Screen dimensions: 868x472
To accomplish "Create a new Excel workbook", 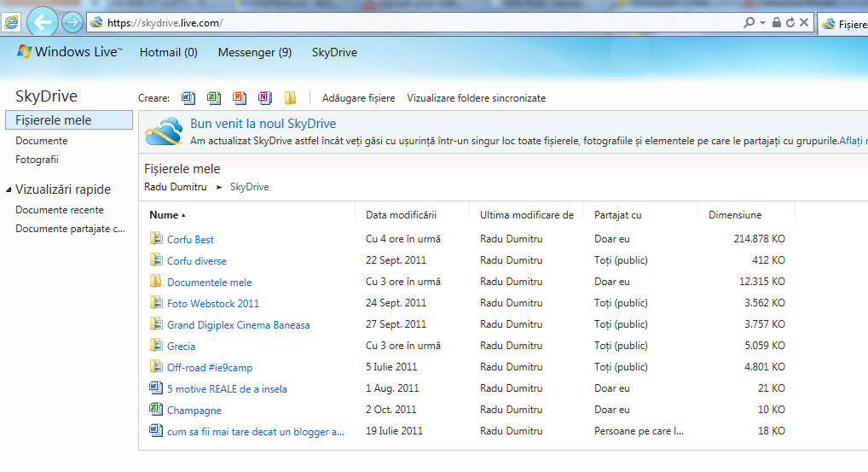I will tap(214, 98).
